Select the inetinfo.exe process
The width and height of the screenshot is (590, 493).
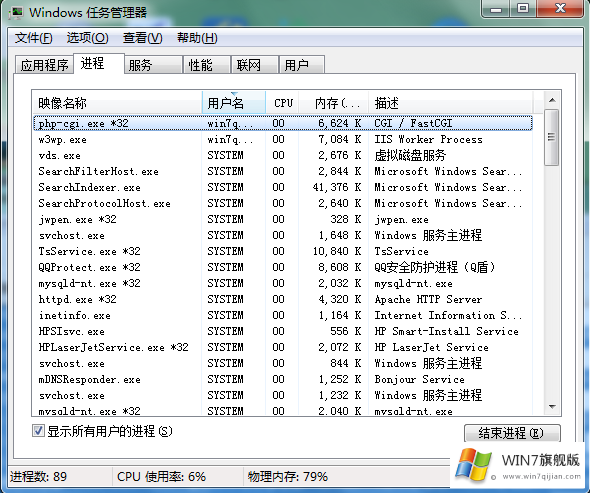click(x=283, y=315)
